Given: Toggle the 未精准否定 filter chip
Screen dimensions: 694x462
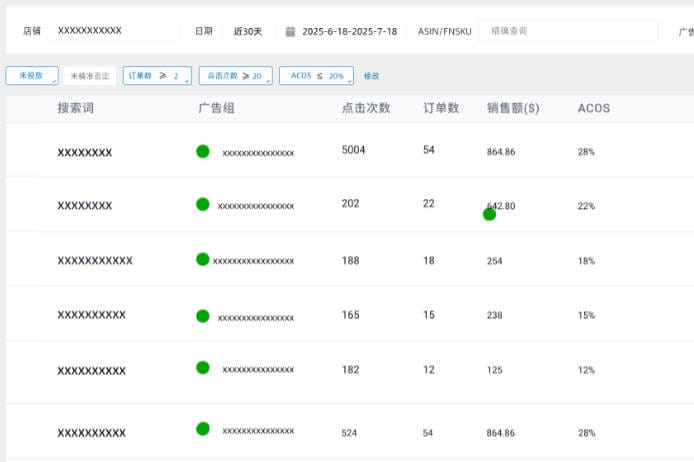Looking at the screenshot, I should 89,76.
